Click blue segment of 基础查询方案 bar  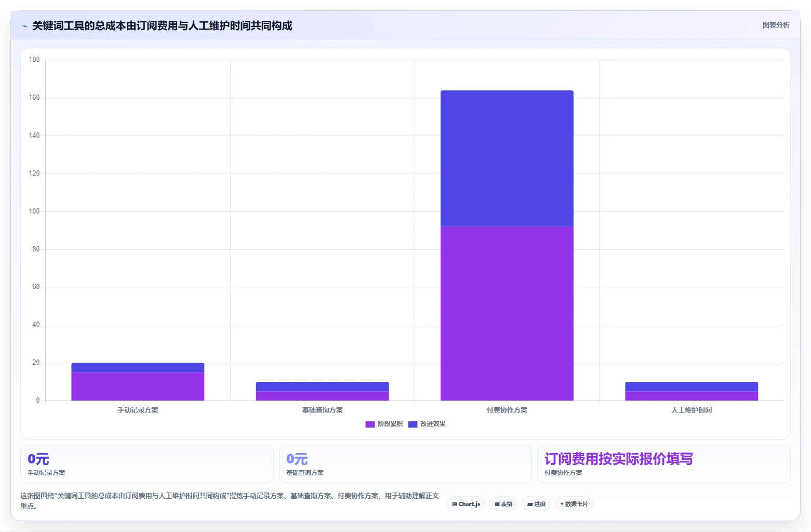(x=322, y=387)
